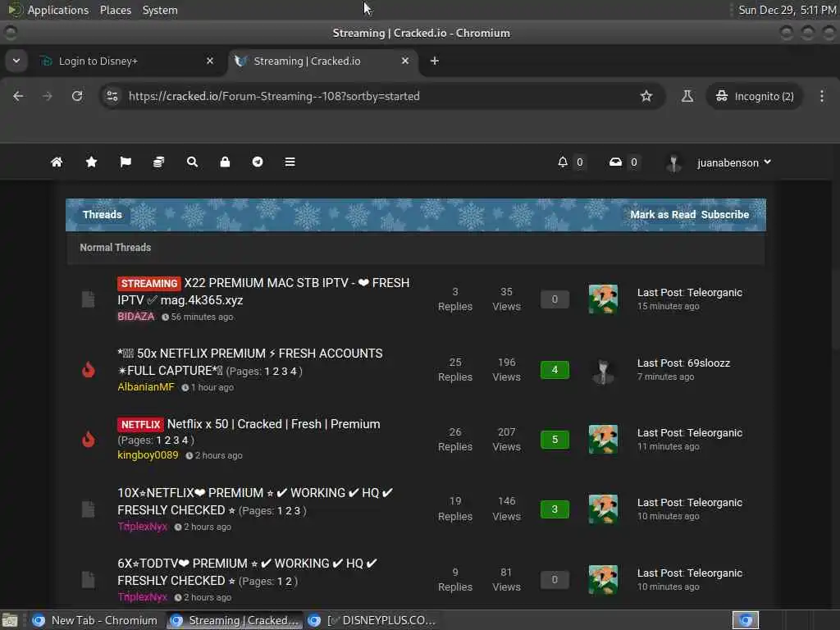The image size is (840, 630).
Task: Click rating badge 3 on 10X NETFLIX thread
Action: [555, 509]
